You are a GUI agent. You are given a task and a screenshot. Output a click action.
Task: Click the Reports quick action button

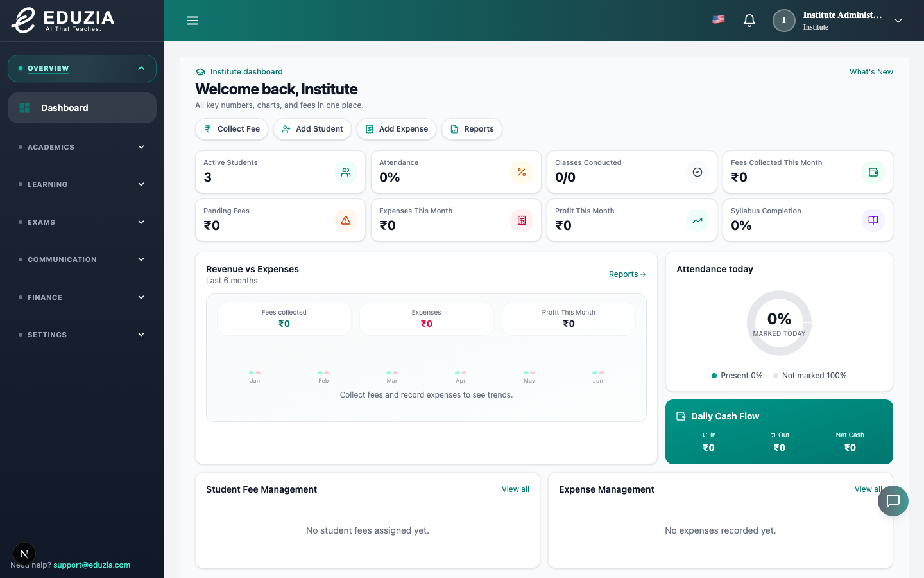point(472,129)
